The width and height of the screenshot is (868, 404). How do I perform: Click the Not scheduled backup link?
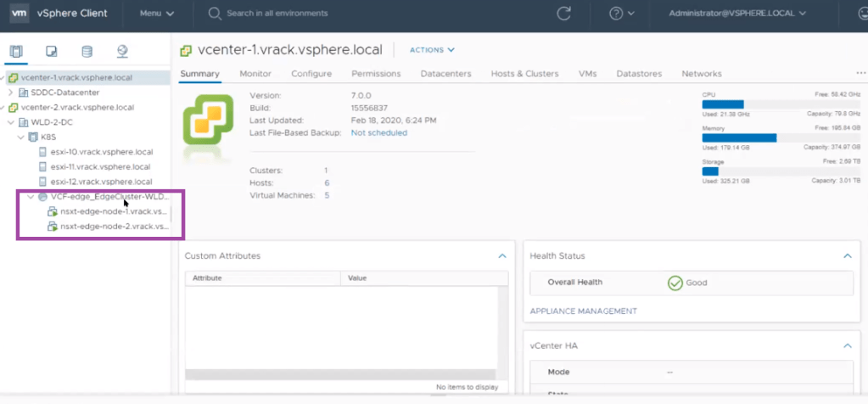pyautogui.click(x=378, y=133)
